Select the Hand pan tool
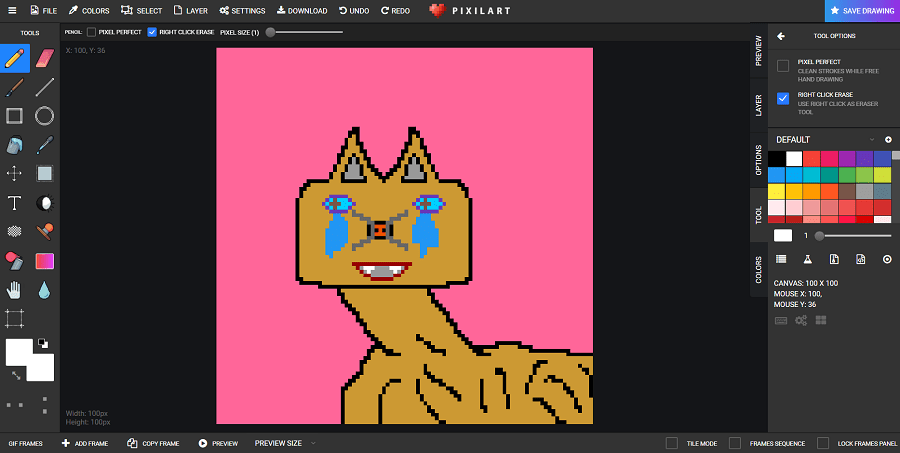900x453 pixels. (x=14, y=290)
